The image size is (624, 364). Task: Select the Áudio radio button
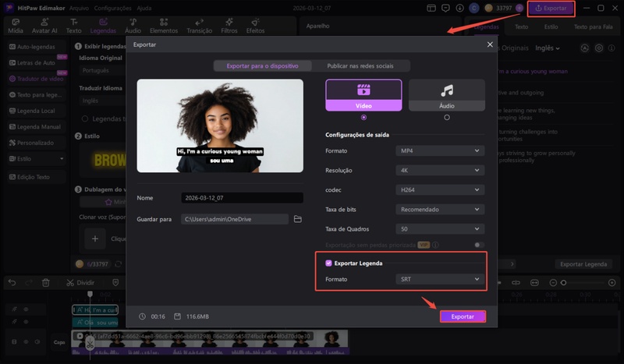(x=446, y=117)
